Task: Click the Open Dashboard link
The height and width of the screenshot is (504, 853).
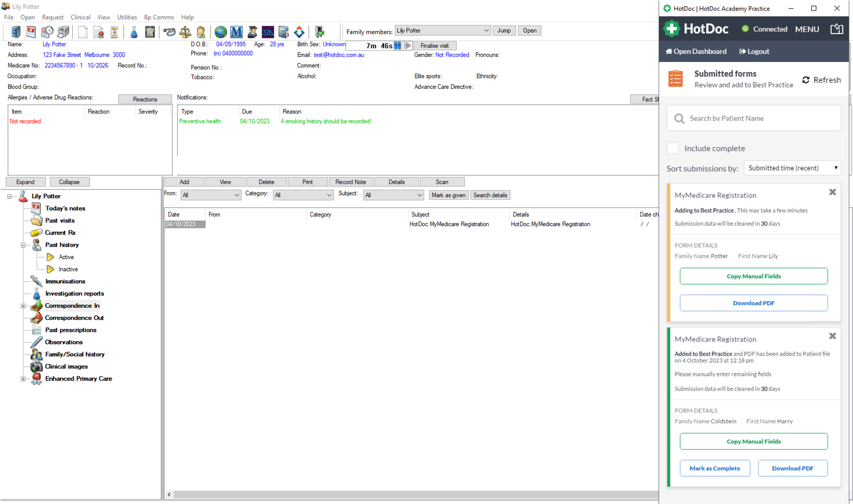Action: click(696, 51)
